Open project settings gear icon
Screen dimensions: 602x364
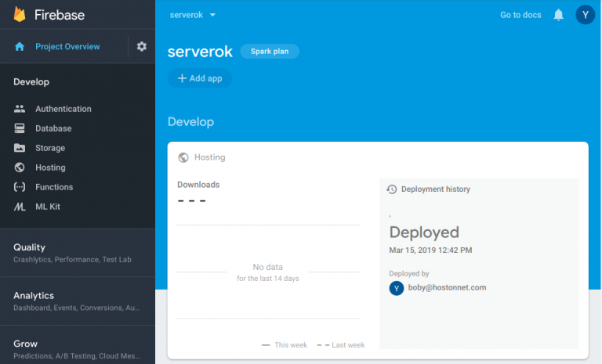click(142, 46)
